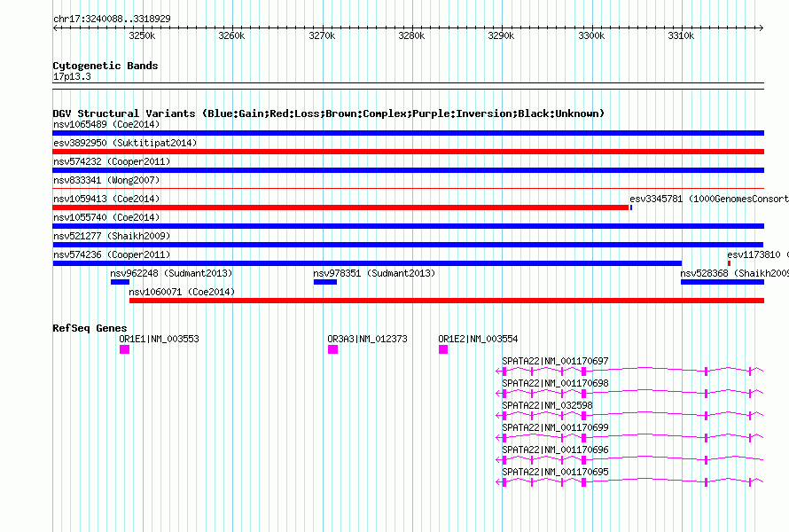Click the SPATA22|NM_001170696 label
This screenshot has width=789, height=532.
[555, 450]
